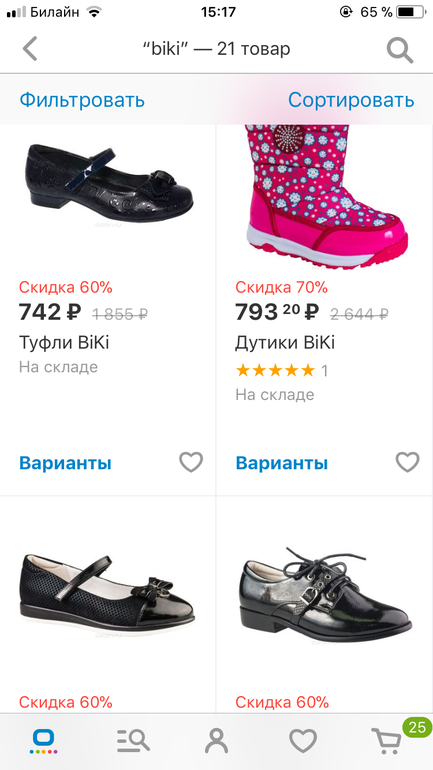The width and height of the screenshot is (433, 770).
Task: Open search via magnifying glass icon
Action: tap(400, 50)
